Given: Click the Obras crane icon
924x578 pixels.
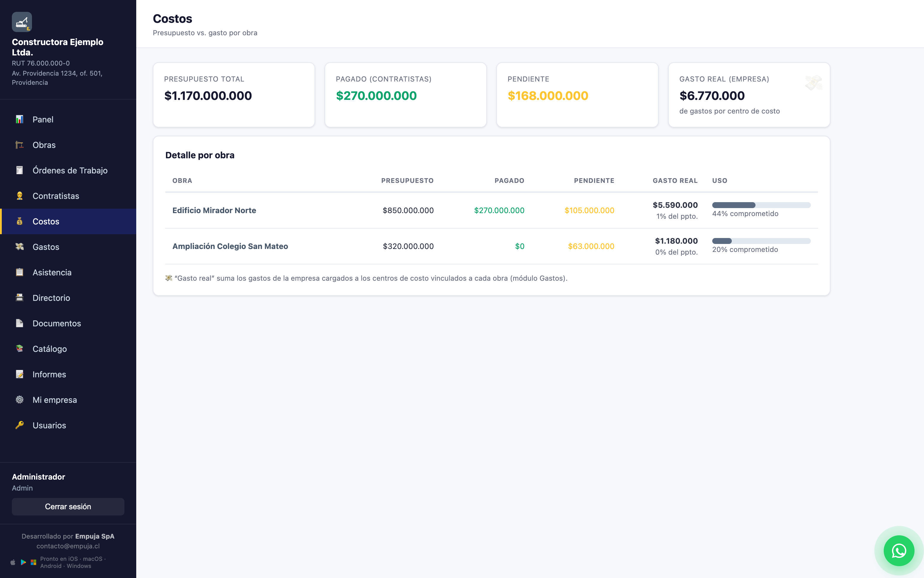Looking at the screenshot, I should point(20,145).
